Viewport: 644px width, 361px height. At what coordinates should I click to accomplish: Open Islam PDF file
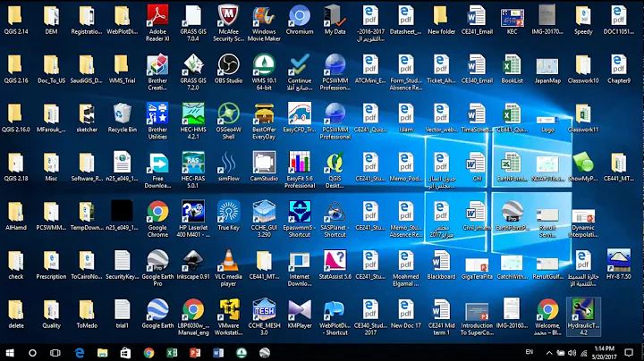click(406, 118)
